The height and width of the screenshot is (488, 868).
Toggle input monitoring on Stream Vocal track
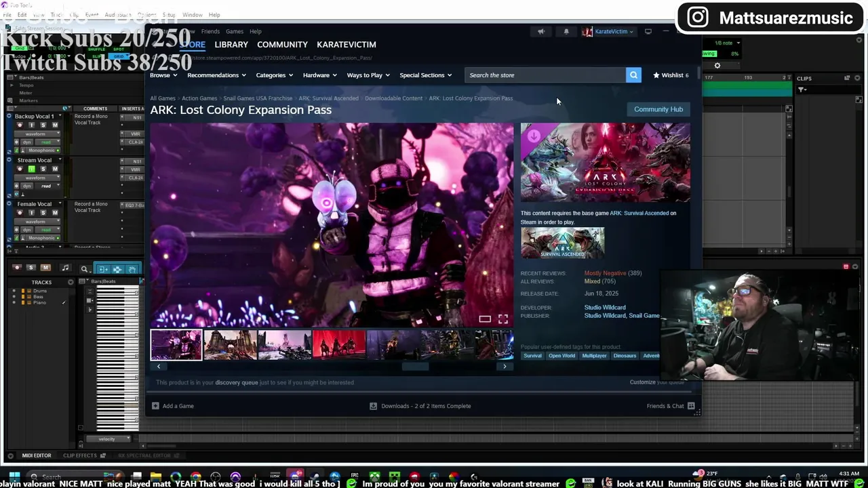(31, 169)
